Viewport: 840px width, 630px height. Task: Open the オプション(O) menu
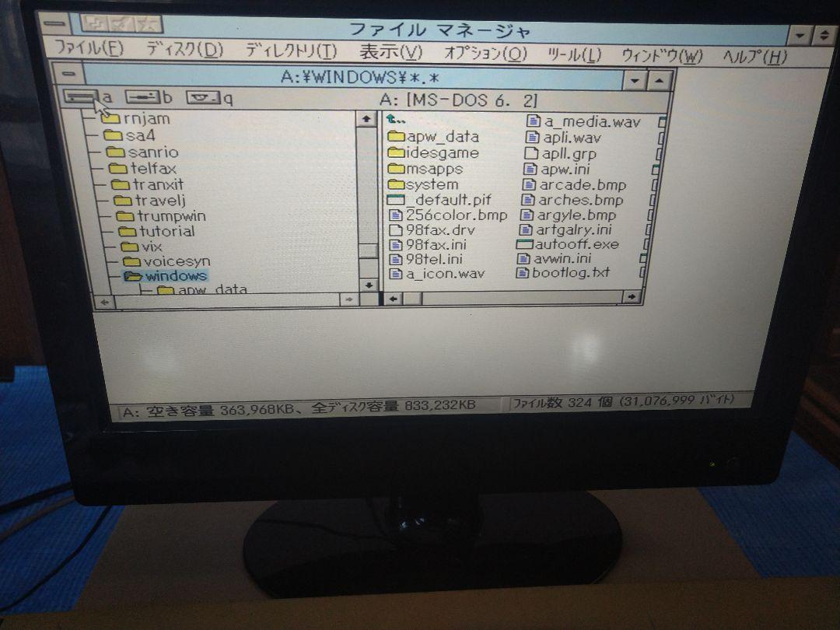point(485,53)
